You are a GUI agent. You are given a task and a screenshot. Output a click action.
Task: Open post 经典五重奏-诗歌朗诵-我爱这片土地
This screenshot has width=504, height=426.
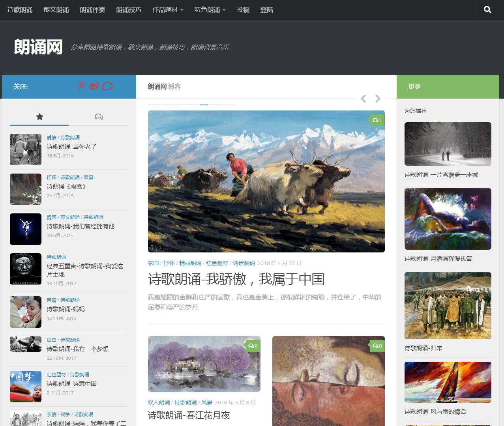[x=85, y=270]
